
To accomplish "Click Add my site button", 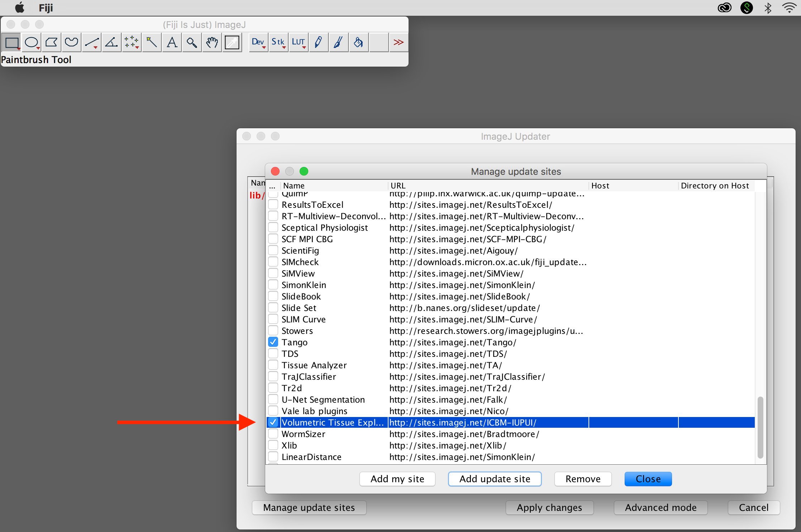I will click(397, 479).
